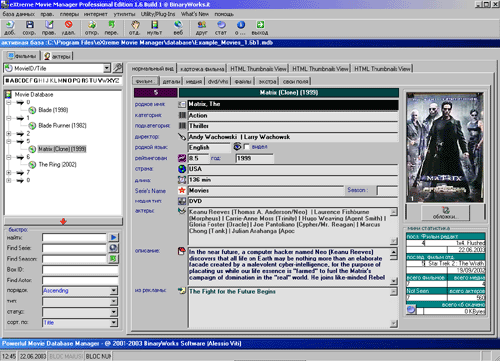
Task: Click the button beside the Find Serie field
Action: point(113,248)
